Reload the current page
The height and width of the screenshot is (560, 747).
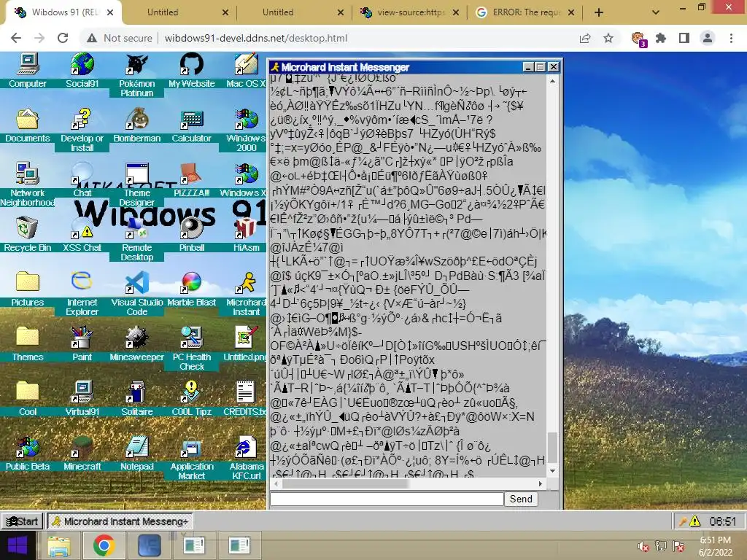(63, 38)
